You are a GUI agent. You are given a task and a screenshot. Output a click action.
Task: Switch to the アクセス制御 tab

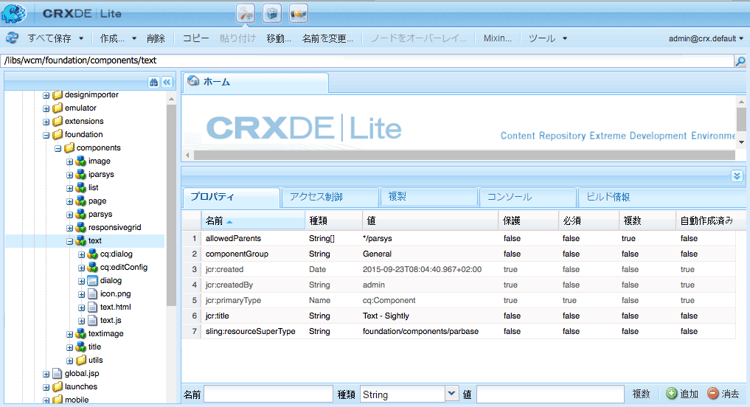[330, 197]
